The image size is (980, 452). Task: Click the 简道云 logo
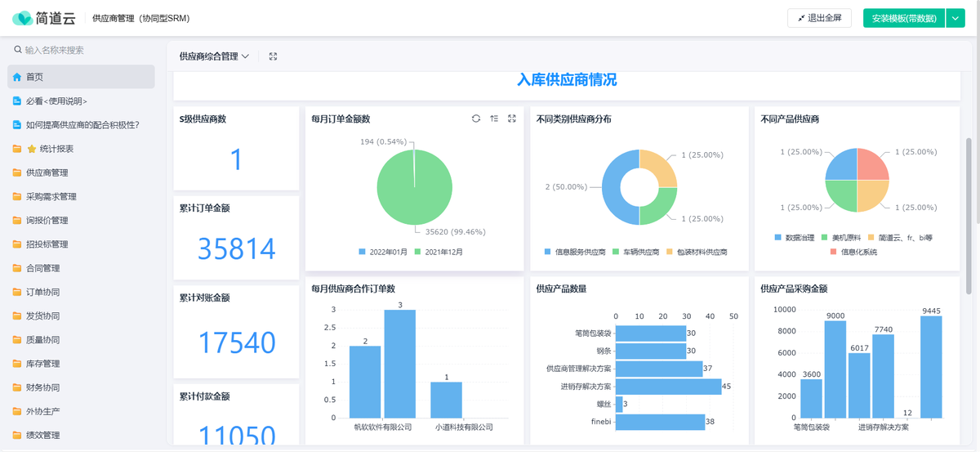[46, 18]
